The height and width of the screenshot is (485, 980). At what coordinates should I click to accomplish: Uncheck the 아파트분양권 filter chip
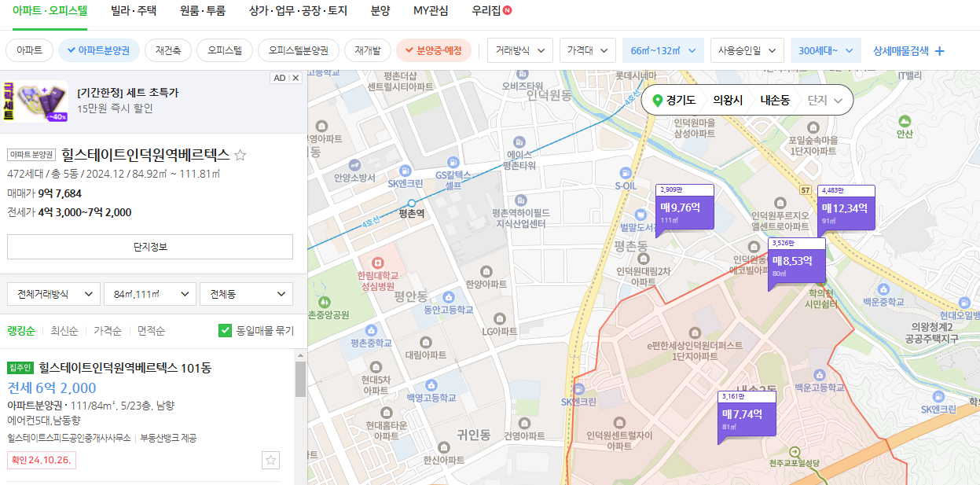[x=99, y=50]
